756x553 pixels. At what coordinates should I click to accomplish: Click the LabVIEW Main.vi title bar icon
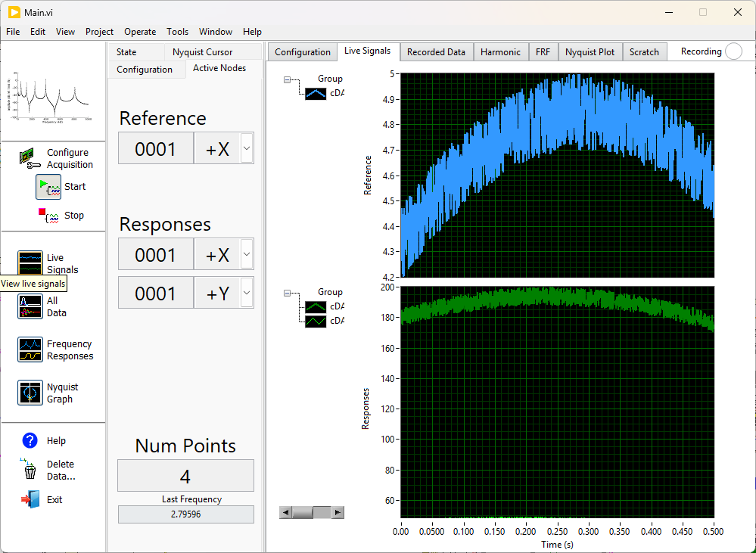coord(14,12)
